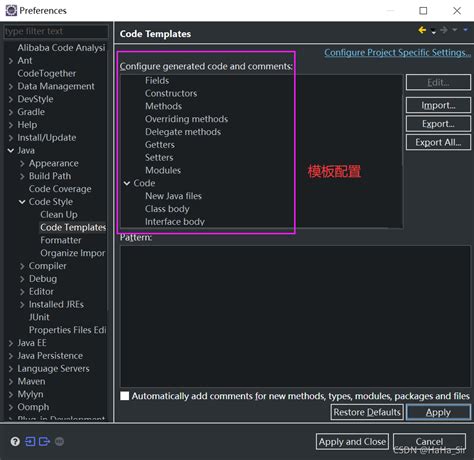The image size is (474, 460).
Task: Open the preferences view menu dropdown arrow
Action: point(465,30)
